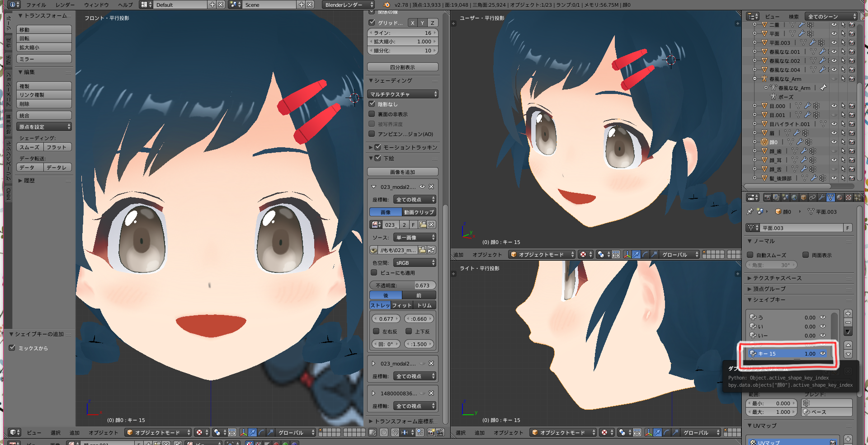Open the 原点を設定 dropdown
Image resolution: width=868 pixels, height=445 pixels.
coord(44,126)
